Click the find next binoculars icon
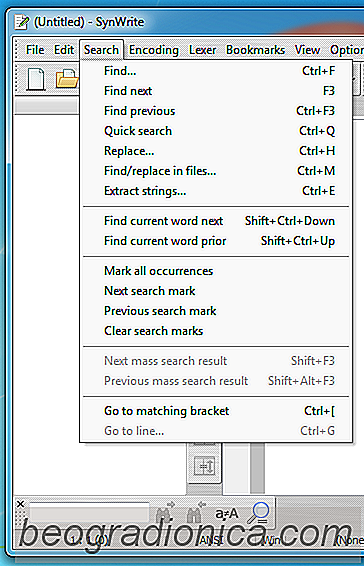The image size is (364, 566). [x=165, y=512]
